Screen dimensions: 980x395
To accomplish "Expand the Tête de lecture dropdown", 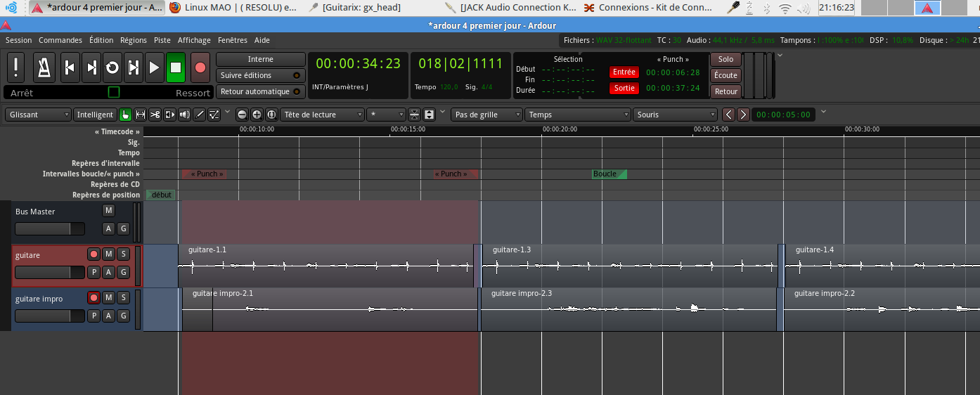I will tap(323, 115).
